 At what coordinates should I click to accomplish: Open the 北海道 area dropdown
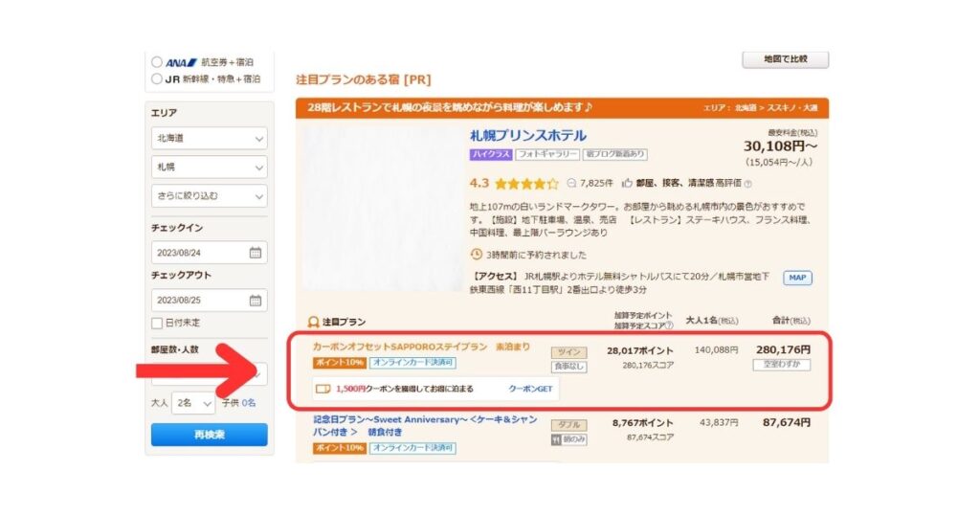pyautogui.click(x=210, y=138)
